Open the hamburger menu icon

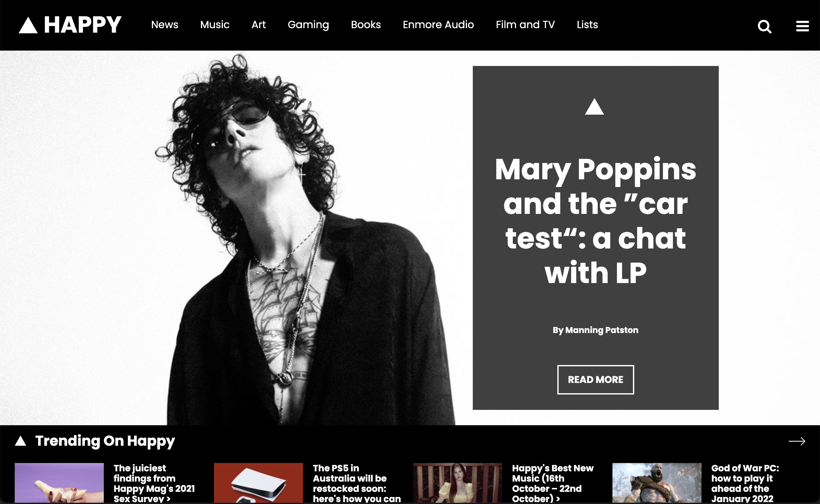click(802, 26)
